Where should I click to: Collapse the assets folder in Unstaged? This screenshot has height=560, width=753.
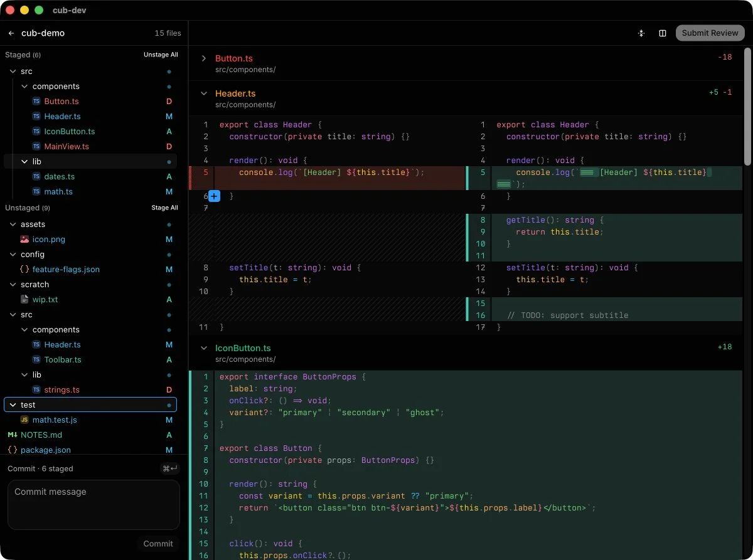pos(13,224)
